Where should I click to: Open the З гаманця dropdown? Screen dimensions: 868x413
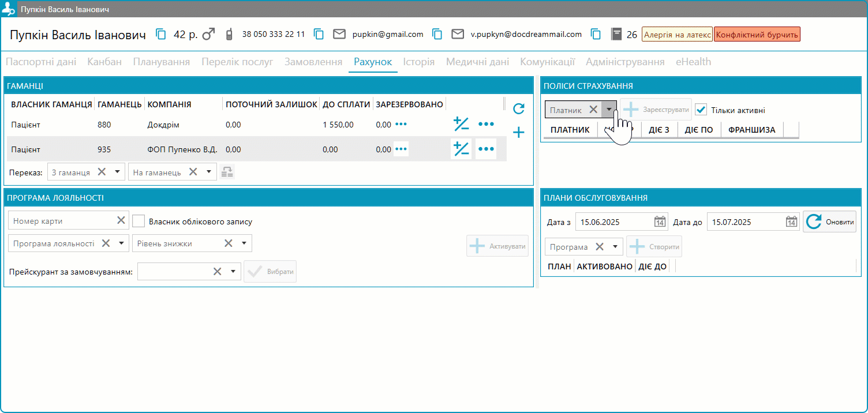(117, 172)
